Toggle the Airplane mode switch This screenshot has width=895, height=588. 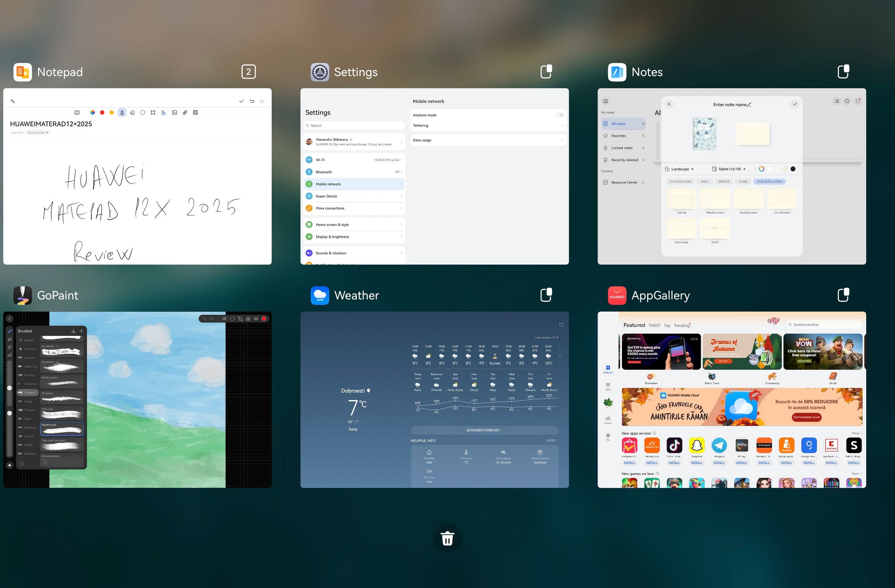pos(559,115)
